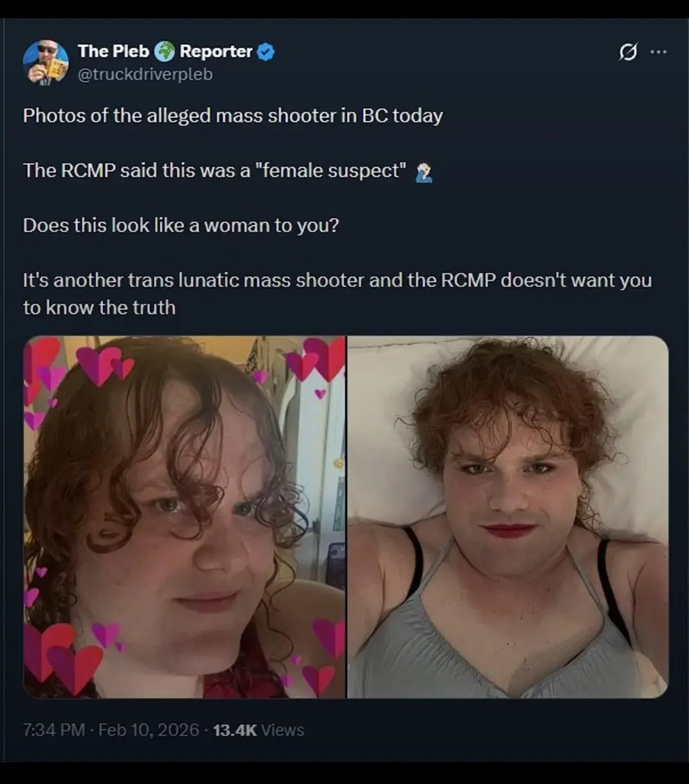Open the @truckdriverpleb handle link
Viewport: 689px width, 784px height.
[145, 75]
